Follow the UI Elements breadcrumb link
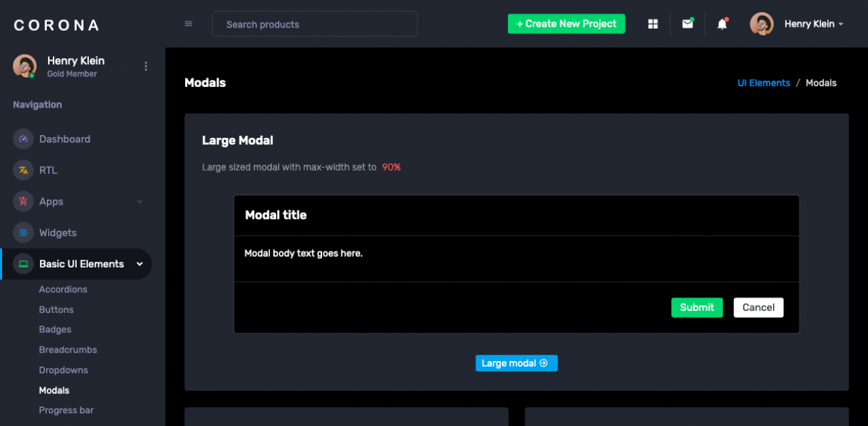Image resolution: width=868 pixels, height=426 pixels. [763, 83]
